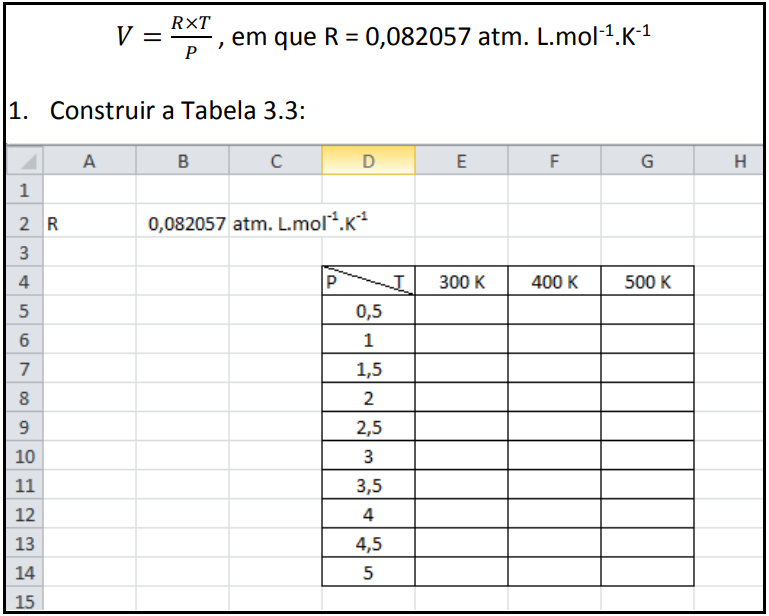Select row 2 header

click(x=23, y=224)
